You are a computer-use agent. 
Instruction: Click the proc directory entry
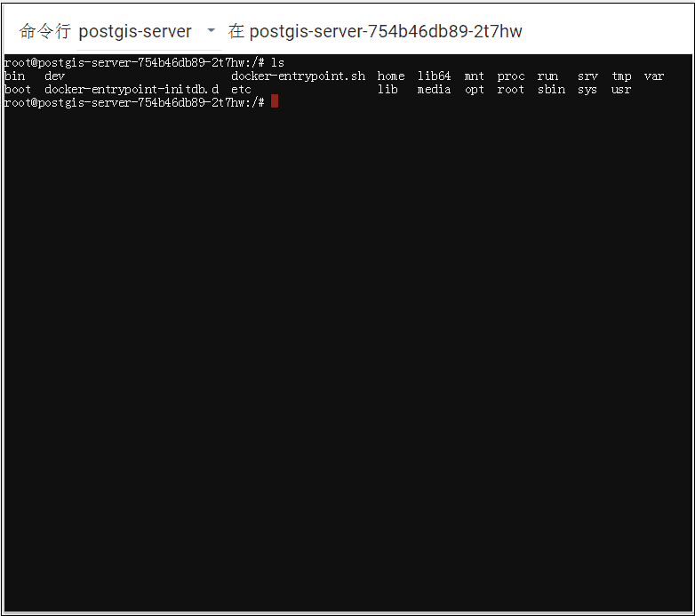coord(510,76)
